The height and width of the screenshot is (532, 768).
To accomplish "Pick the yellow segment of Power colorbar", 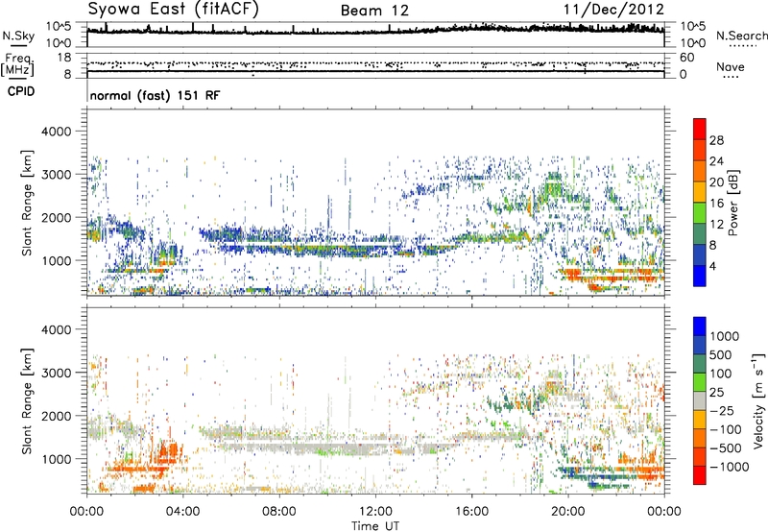I will pos(700,191).
